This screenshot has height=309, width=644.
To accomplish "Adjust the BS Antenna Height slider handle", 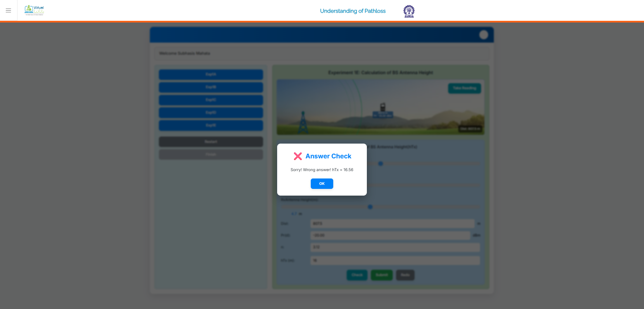I will click(381, 164).
